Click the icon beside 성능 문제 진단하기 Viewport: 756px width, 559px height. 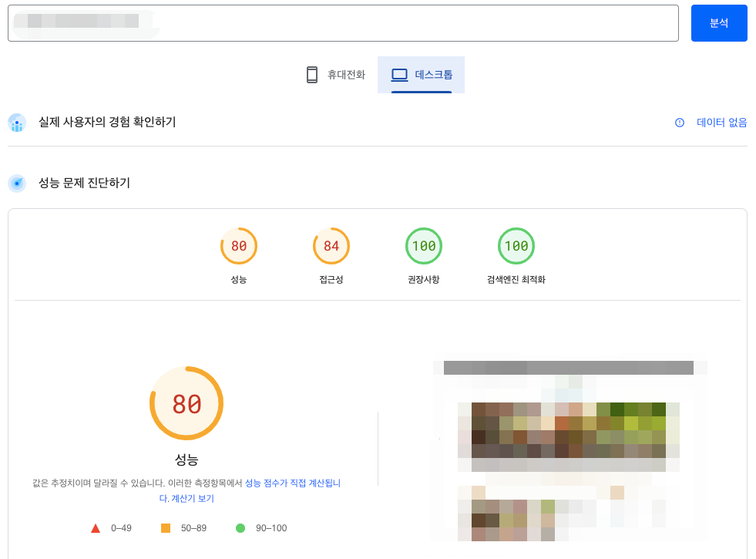tap(17, 183)
